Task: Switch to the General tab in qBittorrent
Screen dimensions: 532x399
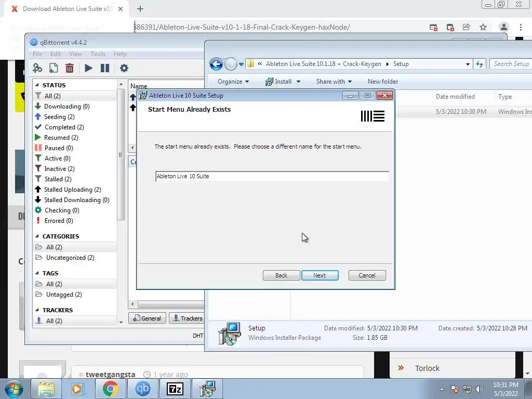Action: (x=147, y=318)
